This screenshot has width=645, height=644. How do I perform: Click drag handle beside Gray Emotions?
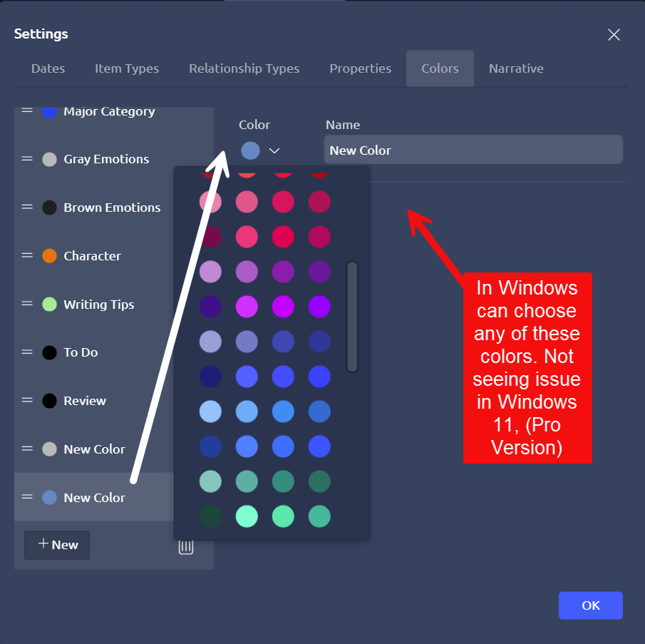27,158
